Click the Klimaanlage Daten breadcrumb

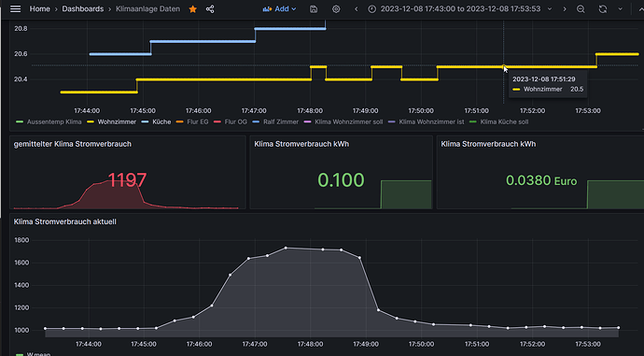(147, 8)
